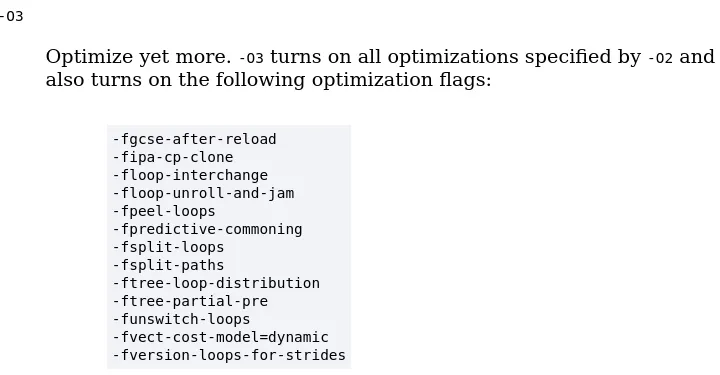Select the -floop-interchange option text

(x=191, y=175)
